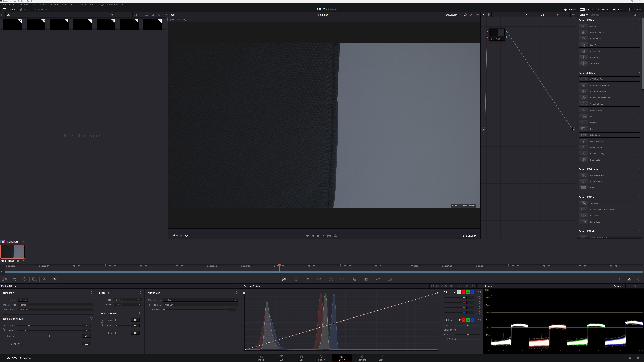Screen dimensions: 644x362
Task: Switch to the Edit page
Action: tap(301, 358)
